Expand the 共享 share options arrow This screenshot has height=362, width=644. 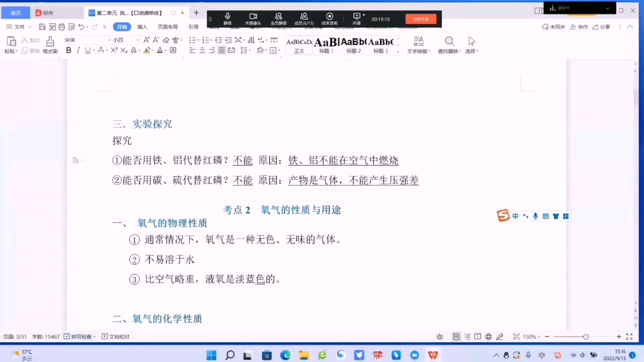pyautogui.click(x=365, y=14)
